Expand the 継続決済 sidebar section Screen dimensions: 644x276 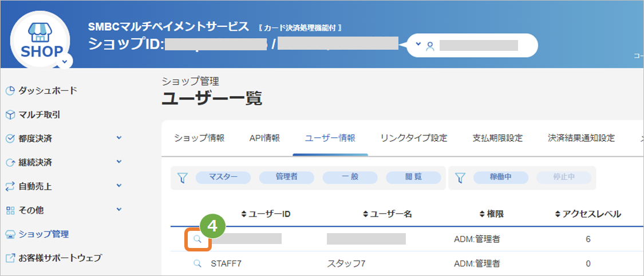click(x=64, y=162)
